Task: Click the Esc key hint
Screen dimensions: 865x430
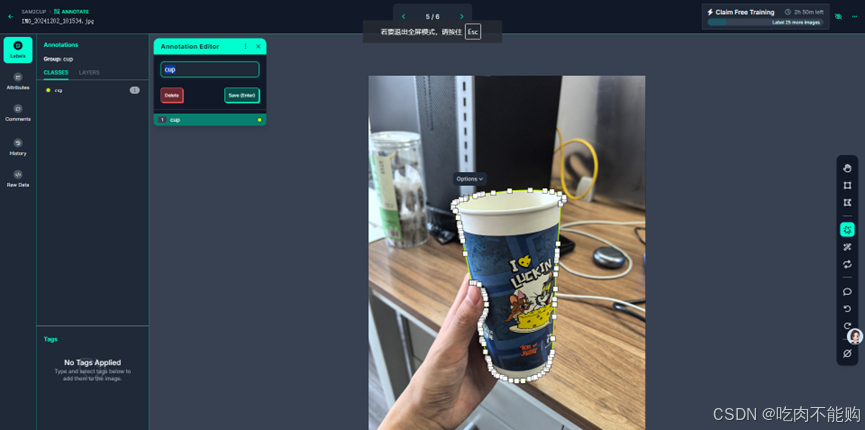Action: point(473,31)
